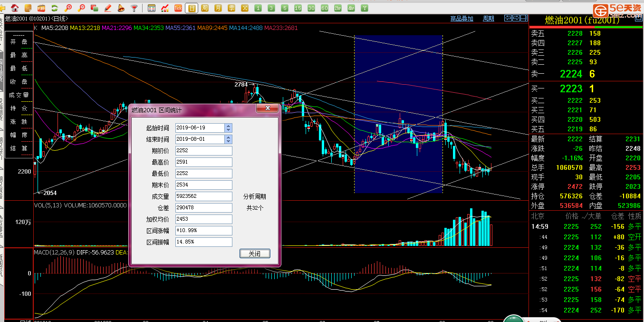Click the blue highlighted interval region on chart
644x322 pixels.
click(x=398, y=114)
